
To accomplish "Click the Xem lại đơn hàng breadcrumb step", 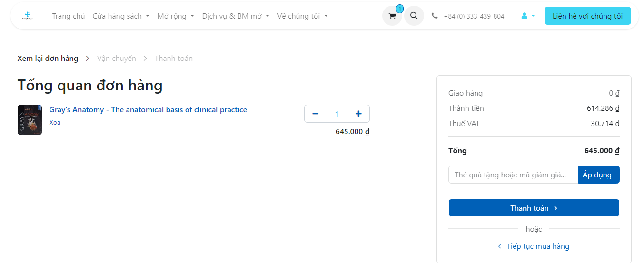I will pos(48,58).
